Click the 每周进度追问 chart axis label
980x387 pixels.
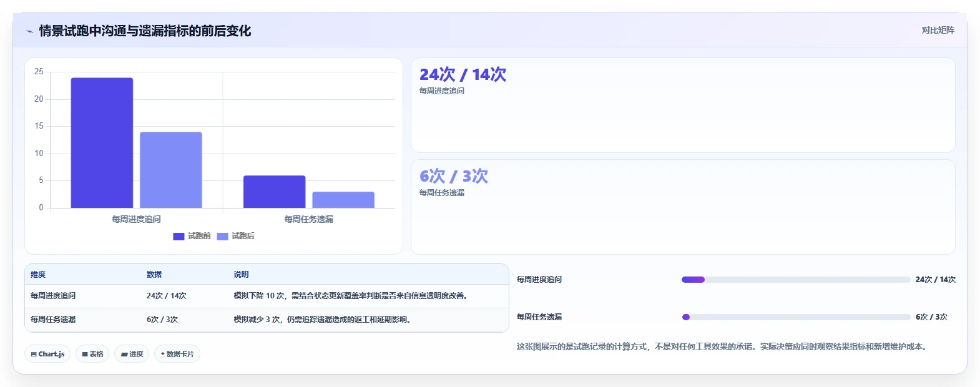click(x=136, y=219)
